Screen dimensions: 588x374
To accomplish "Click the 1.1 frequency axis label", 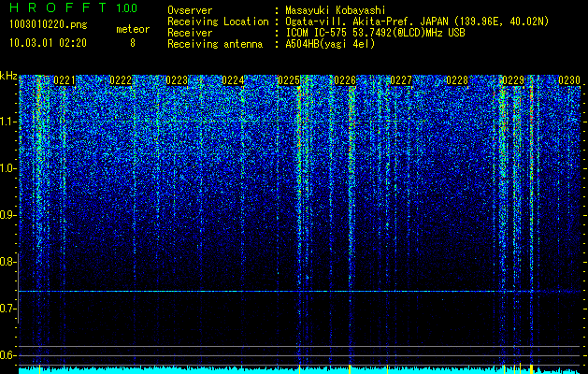I will (x=7, y=122).
